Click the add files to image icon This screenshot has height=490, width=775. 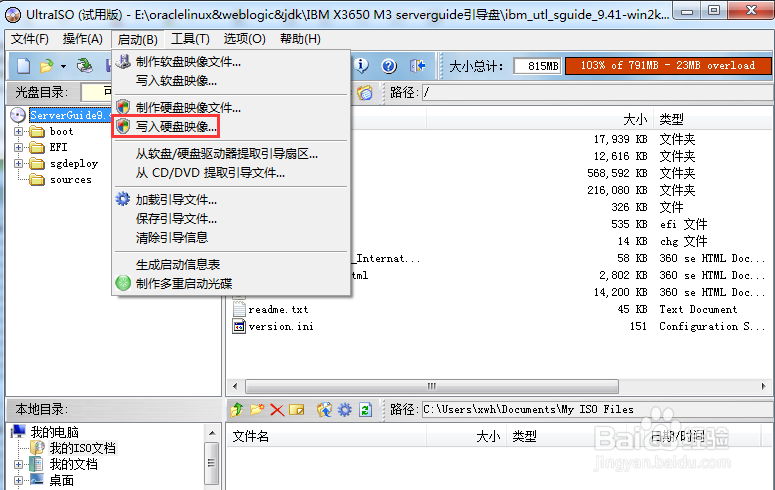[324, 409]
